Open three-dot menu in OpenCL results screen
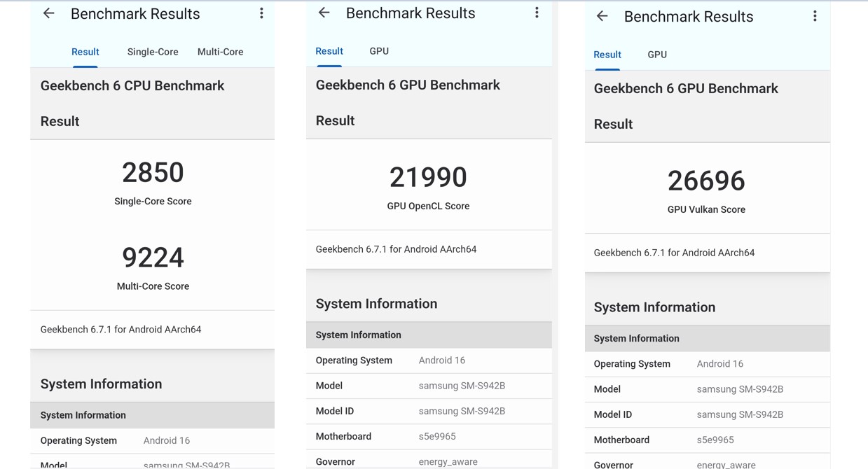Image resolution: width=868 pixels, height=469 pixels. [x=537, y=13]
